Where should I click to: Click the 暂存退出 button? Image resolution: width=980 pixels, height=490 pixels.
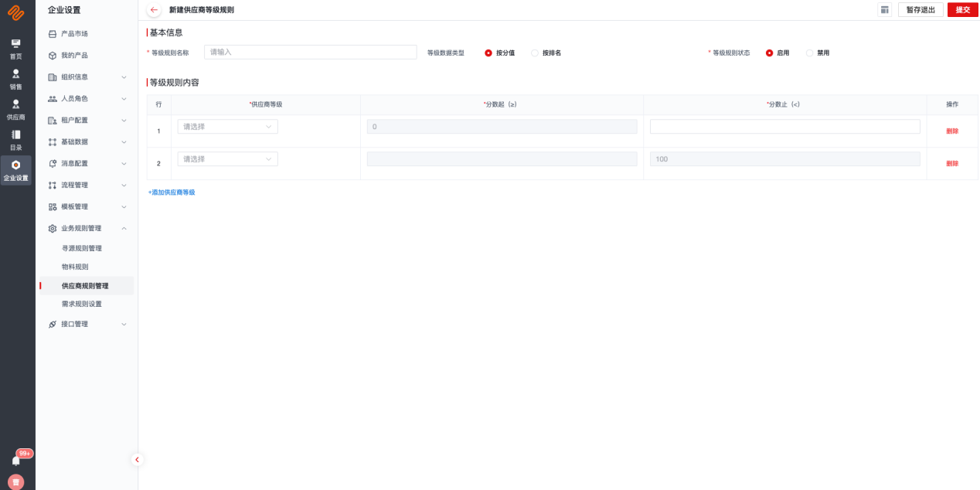[x=920, y=10]
